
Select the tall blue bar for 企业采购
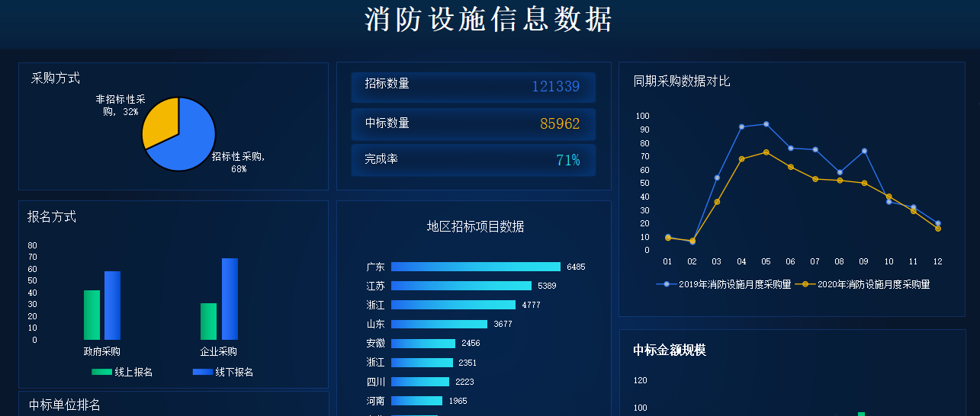point(230,299)
